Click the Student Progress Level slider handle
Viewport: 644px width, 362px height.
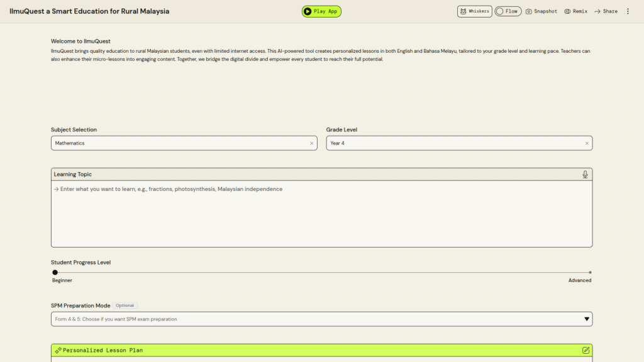(x=55, y=272)
